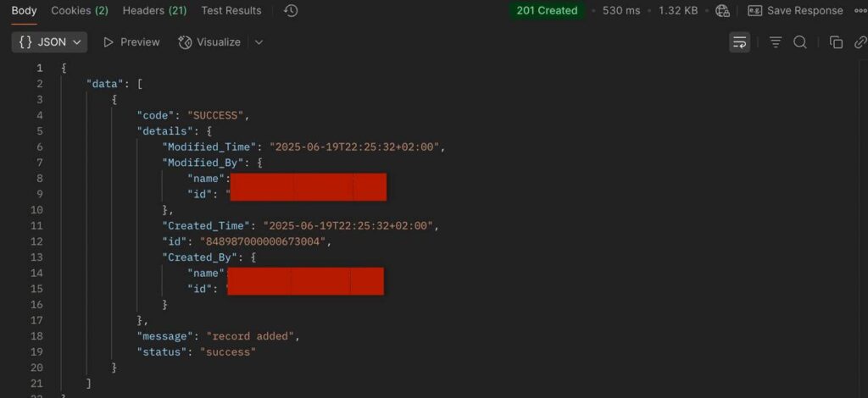Switch to Preview view
The image size is (868, 398).
[131, 42]
